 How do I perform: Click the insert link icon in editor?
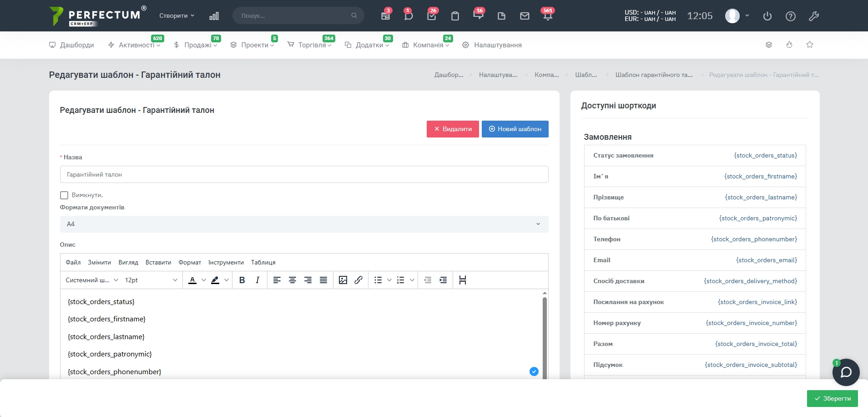click(x=358, y=280)
